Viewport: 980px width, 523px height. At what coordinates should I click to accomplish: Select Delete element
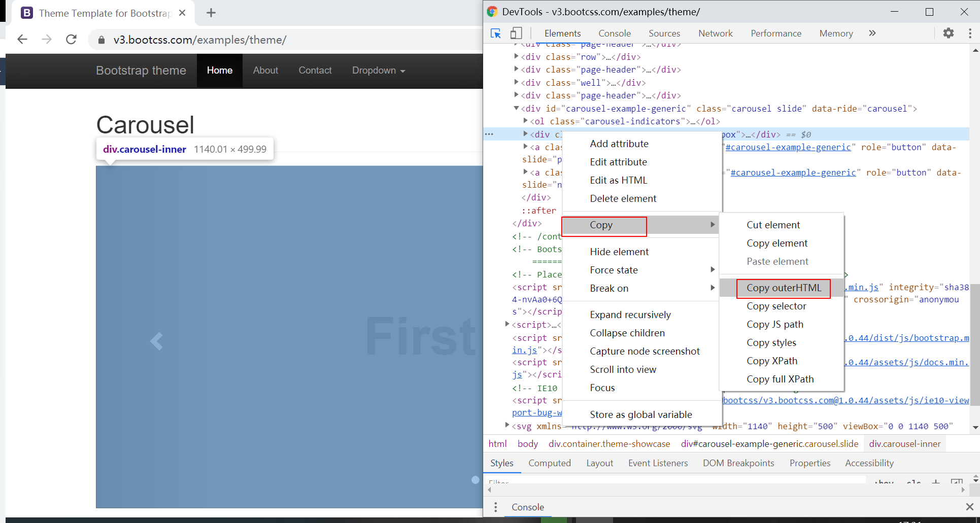(642, 198)
